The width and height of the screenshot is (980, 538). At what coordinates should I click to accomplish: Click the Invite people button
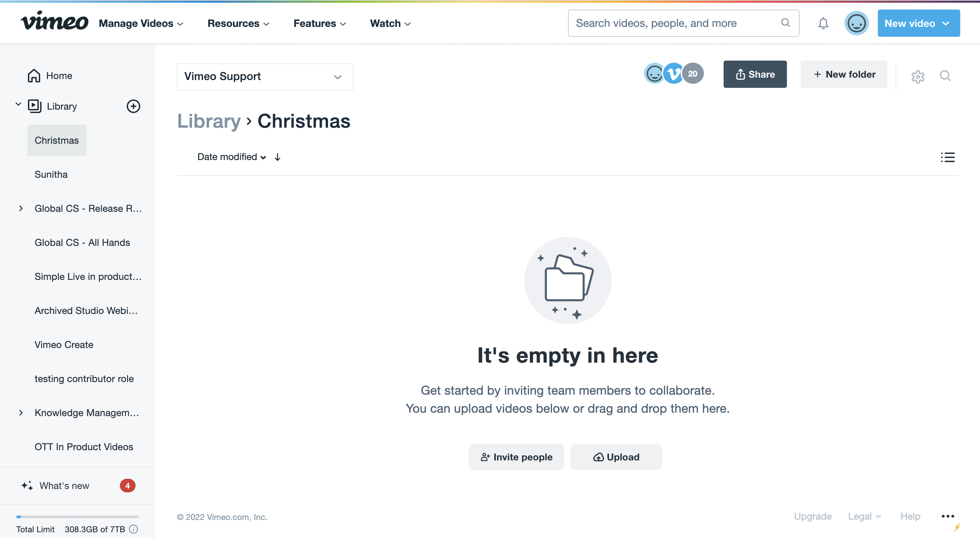click(516, 457)
